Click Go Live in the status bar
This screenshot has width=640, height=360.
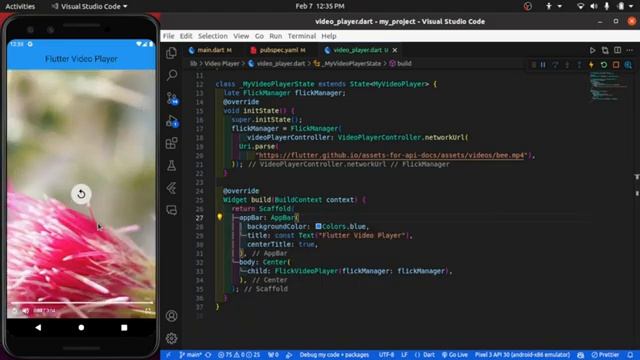(454, 355)
